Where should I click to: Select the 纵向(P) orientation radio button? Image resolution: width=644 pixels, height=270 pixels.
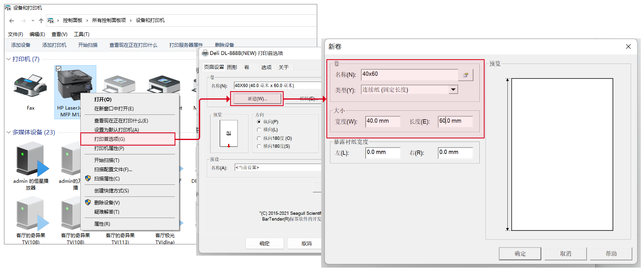point(259,122)
